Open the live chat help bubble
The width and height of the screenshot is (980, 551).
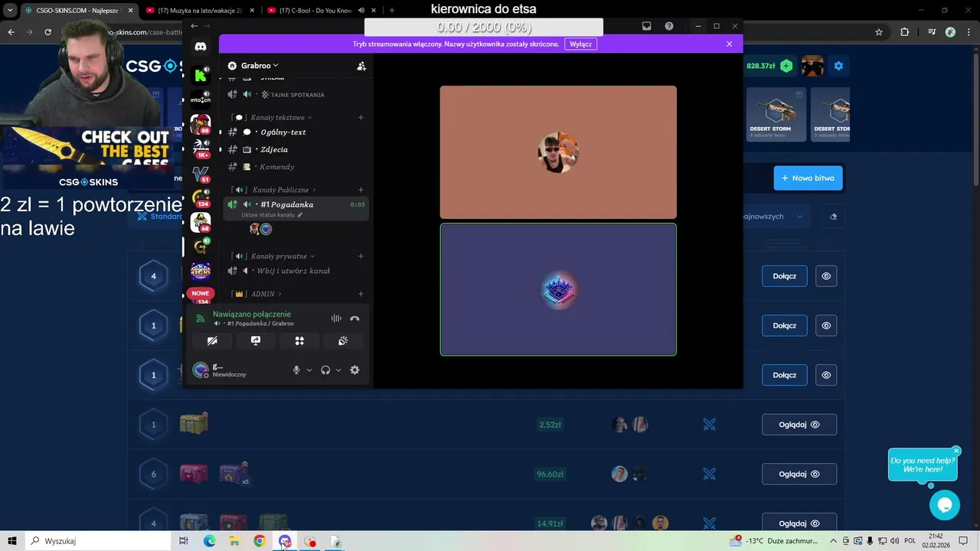[x=945, y=505]
